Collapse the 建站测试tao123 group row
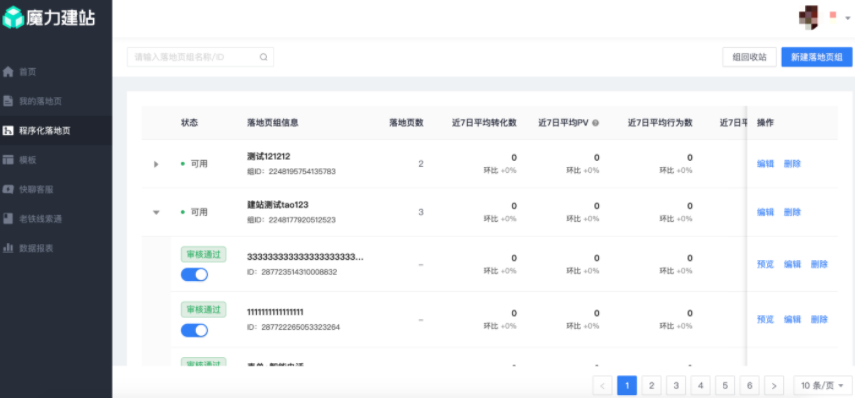 pos(156,212)
